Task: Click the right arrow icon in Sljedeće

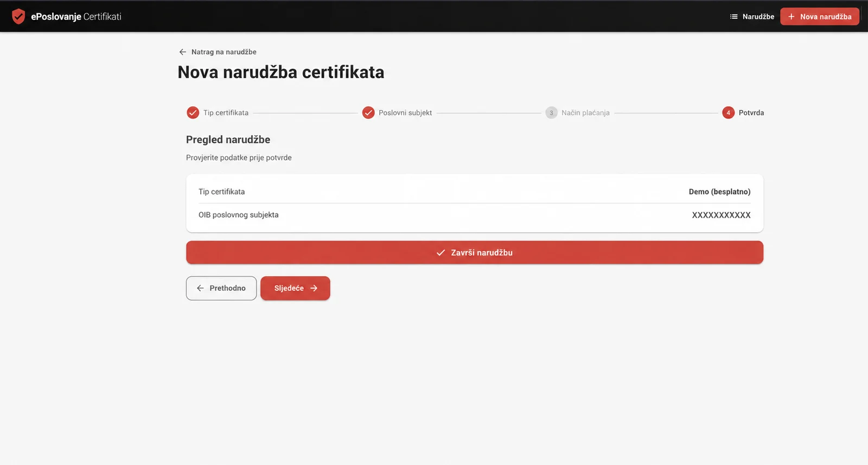Action: pos(314,288)
